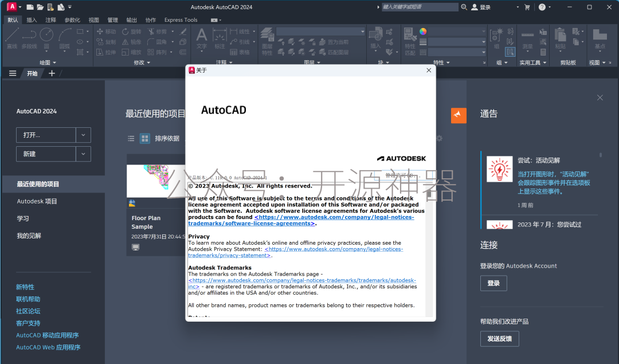This screenshot has height=364, width=619.
Task: Open the Parametric (参数化) ribbon tab
Action: coord(72,19)
